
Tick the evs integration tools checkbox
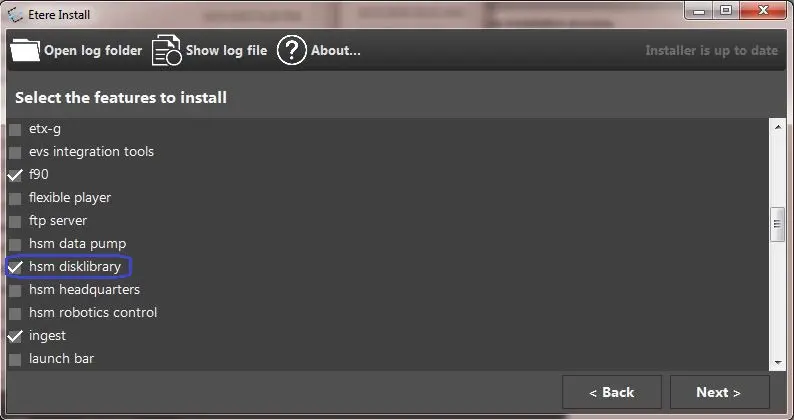point(15,152)
